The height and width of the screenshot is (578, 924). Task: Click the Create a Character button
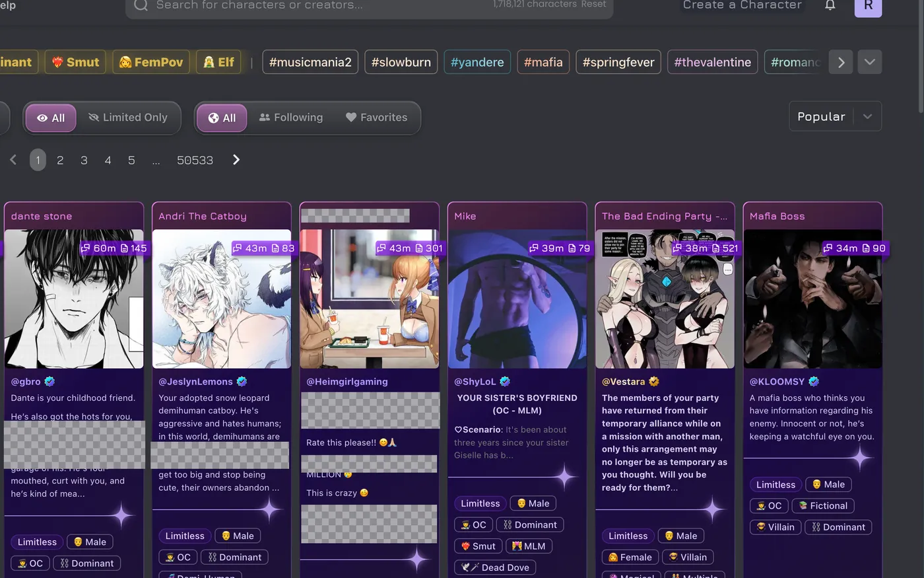coord(742,5)
